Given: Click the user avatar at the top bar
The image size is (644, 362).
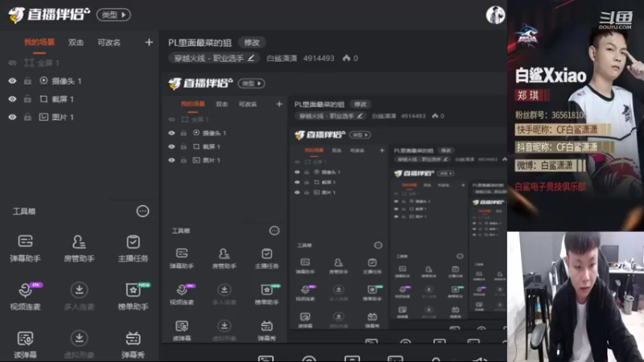Looking at the screenshot, I should pyautogui.click(x=495, y=15).
